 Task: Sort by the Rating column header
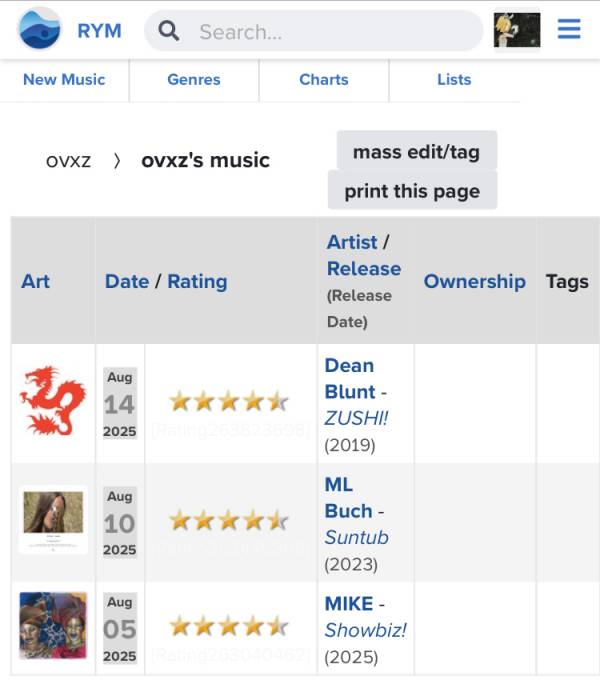point(197,281)
